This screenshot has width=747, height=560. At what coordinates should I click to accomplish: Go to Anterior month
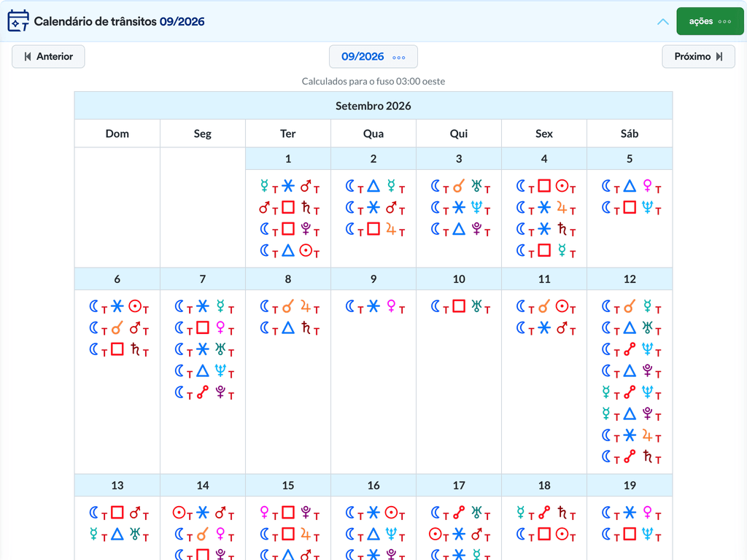point(48,57)
